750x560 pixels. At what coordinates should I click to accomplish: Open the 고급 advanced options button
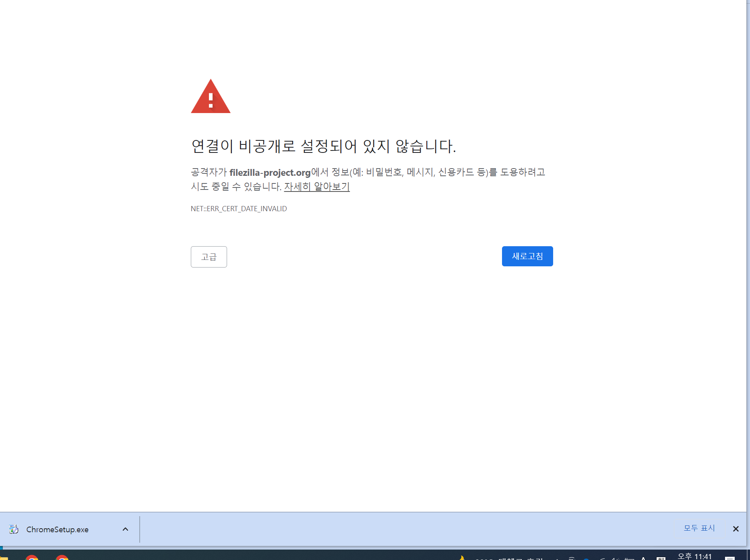pos(209,257)
